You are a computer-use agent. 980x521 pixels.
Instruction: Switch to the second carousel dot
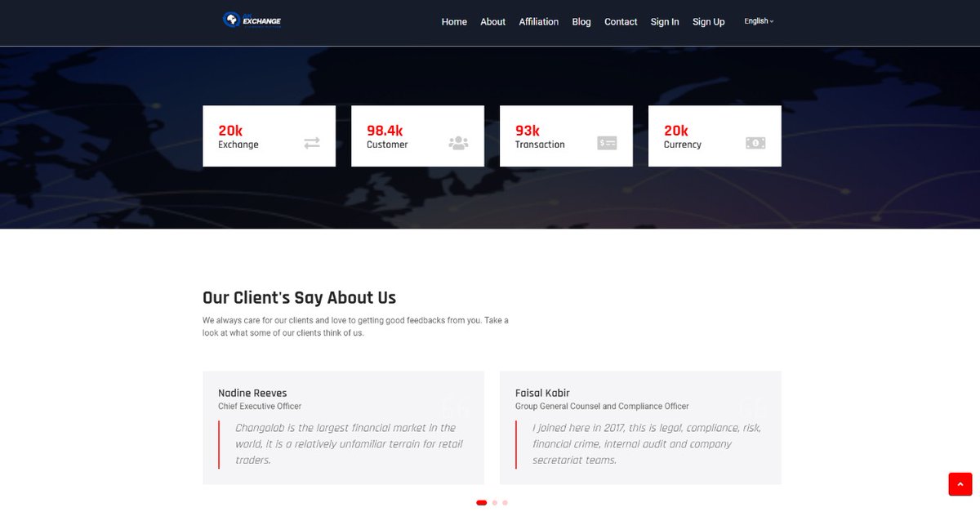click(495, 503)
